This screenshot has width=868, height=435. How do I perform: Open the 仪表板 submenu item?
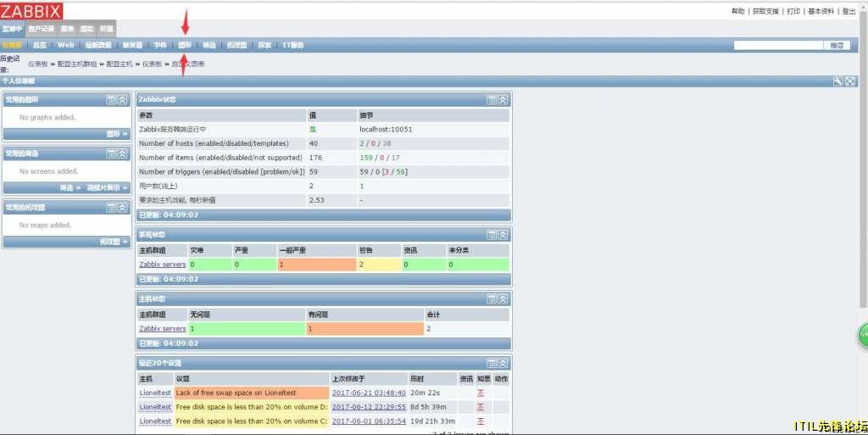(x=12, y=46)
